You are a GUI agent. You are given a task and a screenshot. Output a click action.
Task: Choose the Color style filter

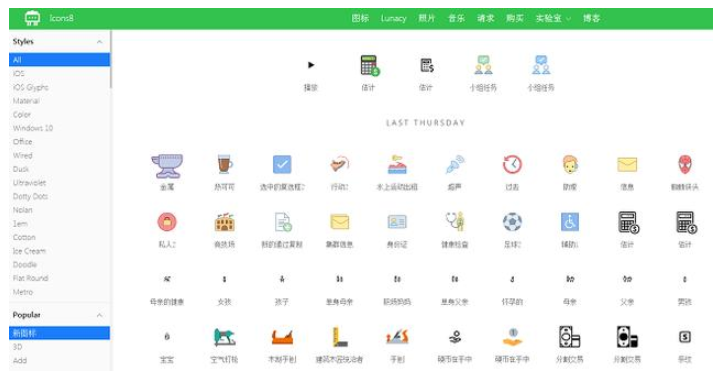[x=22, y=114]
